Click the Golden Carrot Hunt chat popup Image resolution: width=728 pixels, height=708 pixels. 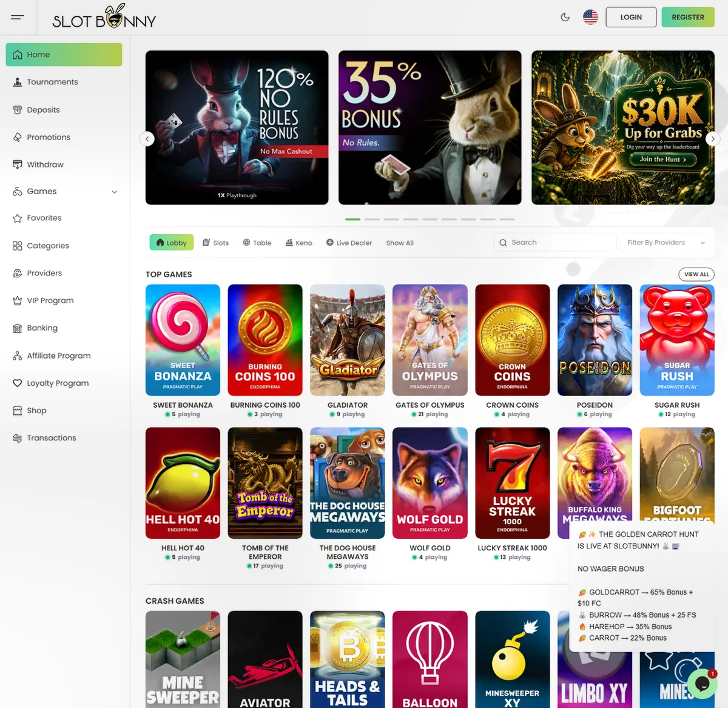pos(642,586)
